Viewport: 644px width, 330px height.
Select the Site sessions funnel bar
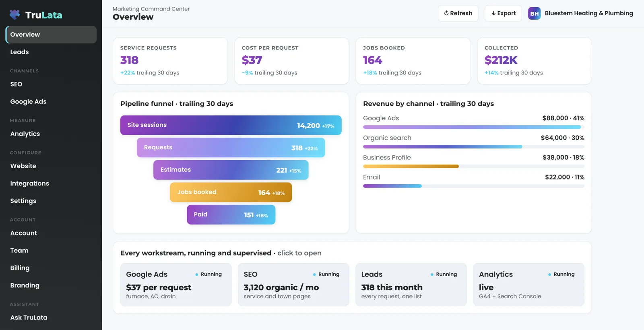[231, 125]
